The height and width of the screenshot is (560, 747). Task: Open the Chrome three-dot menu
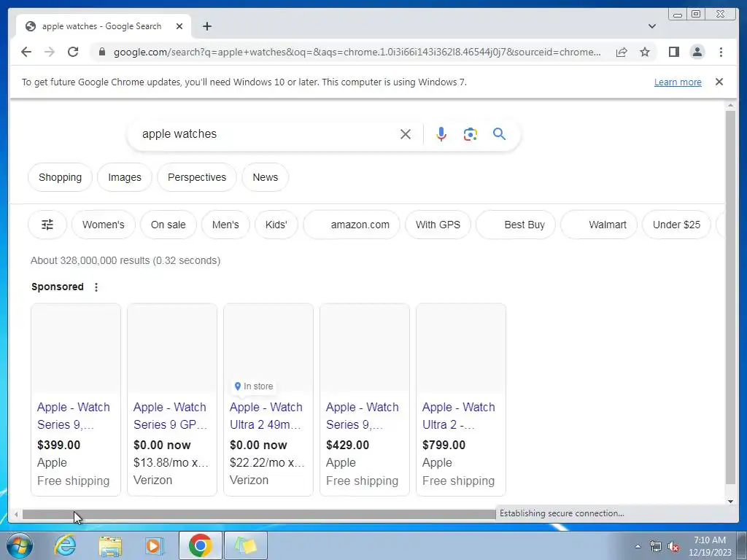(721, 52)
